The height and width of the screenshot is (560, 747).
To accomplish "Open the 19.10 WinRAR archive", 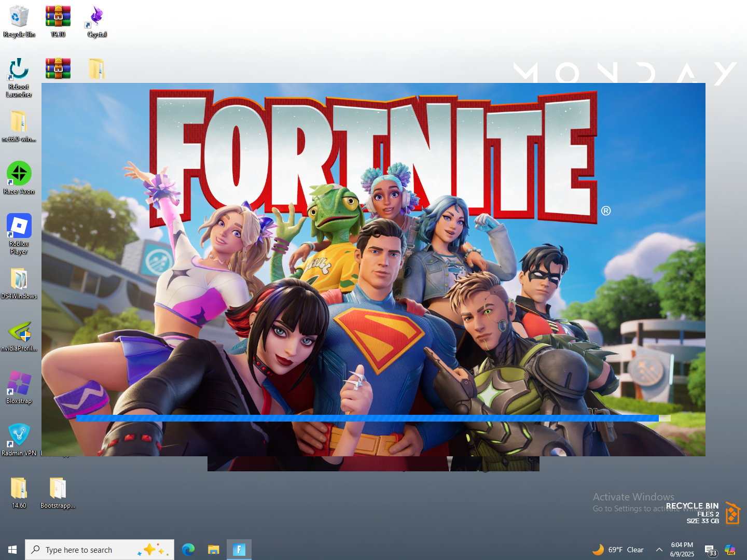I will 58,21.
